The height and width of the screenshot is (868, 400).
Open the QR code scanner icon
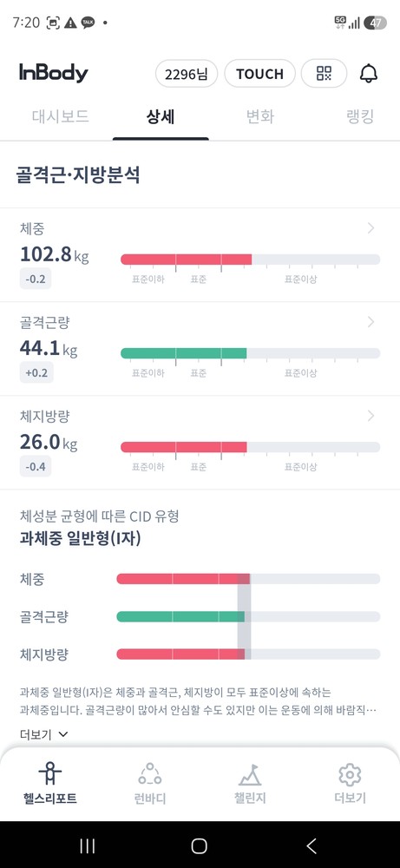324,74
